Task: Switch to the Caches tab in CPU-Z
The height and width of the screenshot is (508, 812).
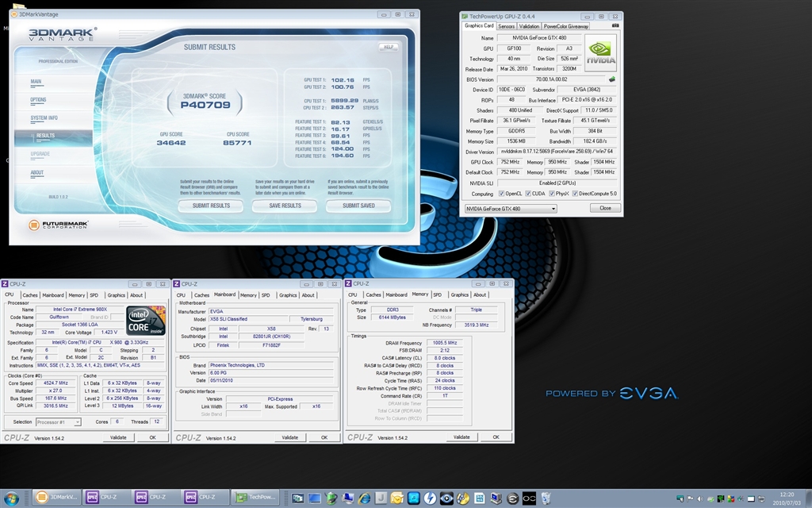Action: click(30, 295)
